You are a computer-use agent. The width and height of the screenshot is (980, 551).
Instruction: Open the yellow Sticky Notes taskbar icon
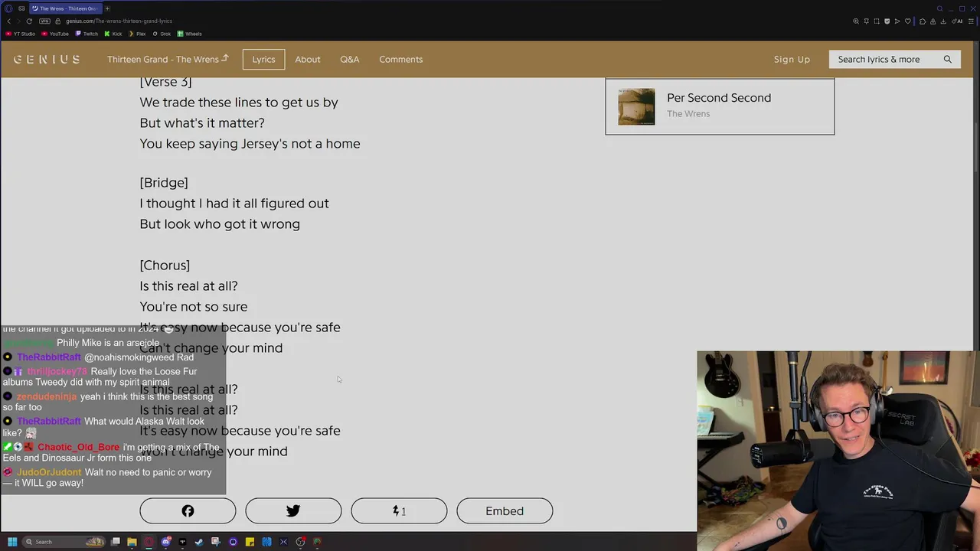tap(250, 542)
